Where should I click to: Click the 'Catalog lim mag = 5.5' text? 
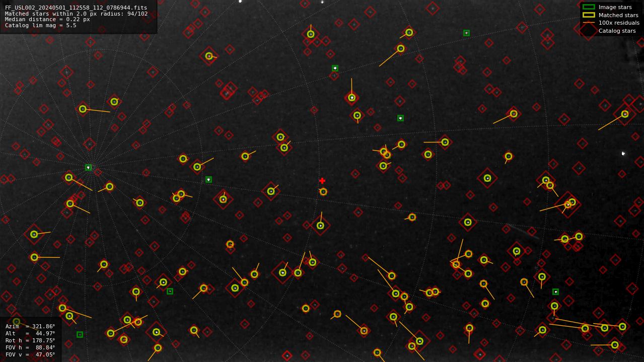(x=41, y=25)
